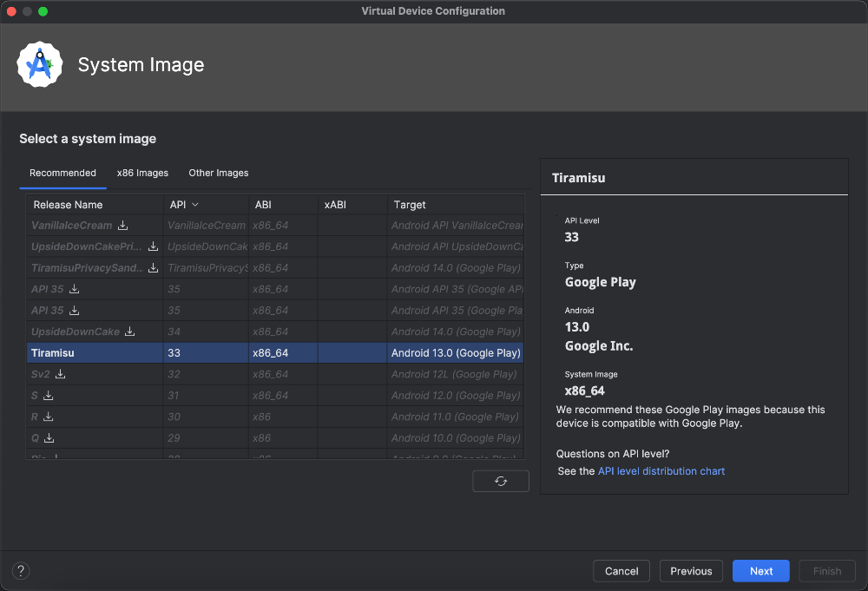Open the API level distribution chart link
The image size is (868, 591).
[x=661, y=471]
